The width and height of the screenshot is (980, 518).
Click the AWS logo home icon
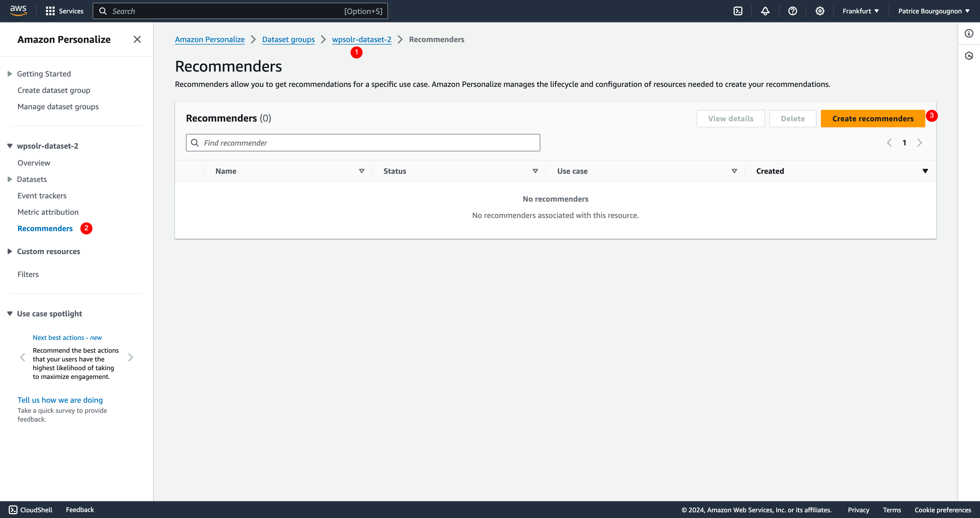[18, 11]
